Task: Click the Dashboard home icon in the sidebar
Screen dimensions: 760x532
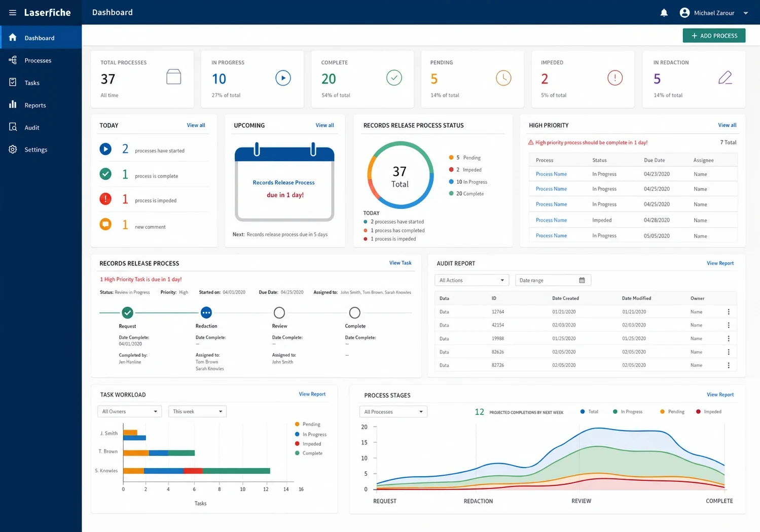Action: point(13,38)
